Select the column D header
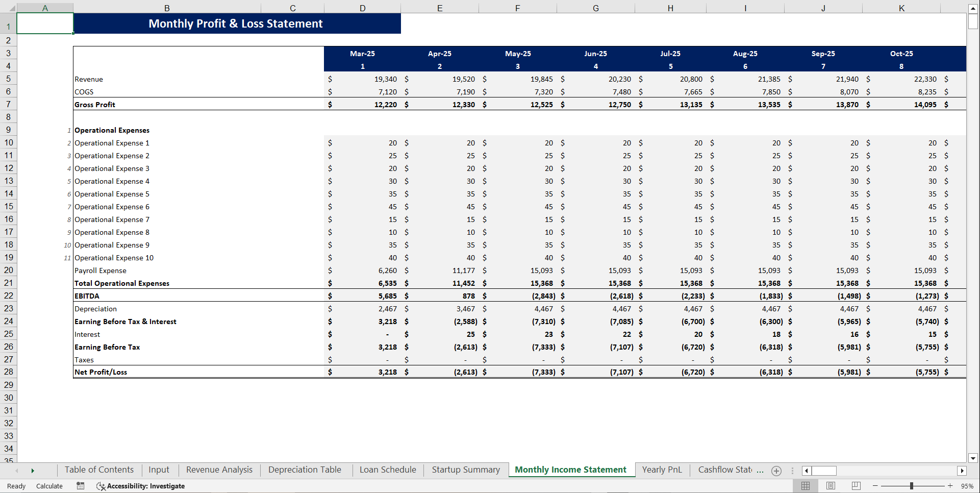Image resolution: width=980 pixels, height=493 pixels. pos(362,8)
